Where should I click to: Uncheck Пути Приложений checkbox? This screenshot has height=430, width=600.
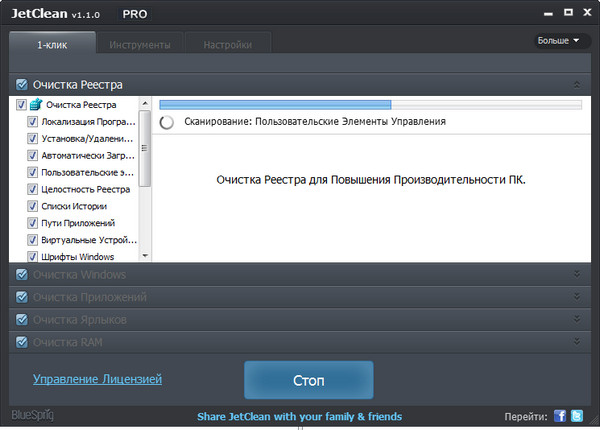click(x=33, y=223)
